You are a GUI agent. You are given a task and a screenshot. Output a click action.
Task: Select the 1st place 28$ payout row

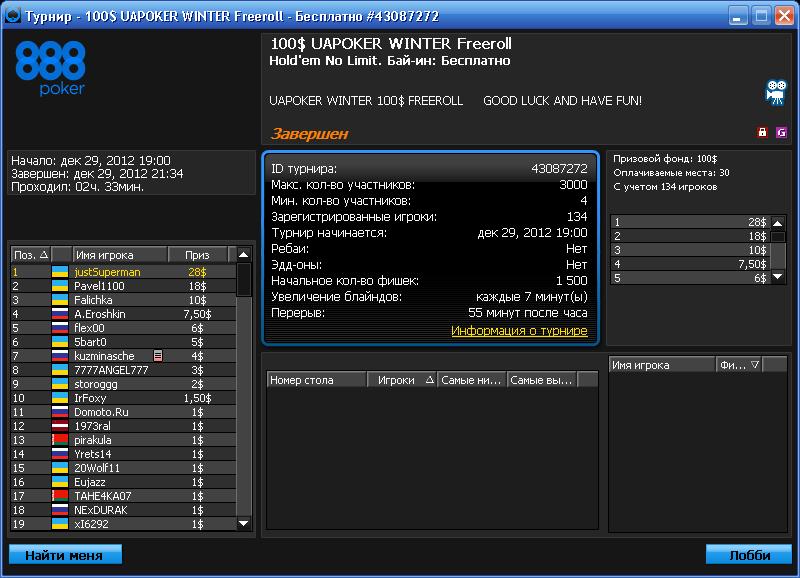[x=691, y=222]
